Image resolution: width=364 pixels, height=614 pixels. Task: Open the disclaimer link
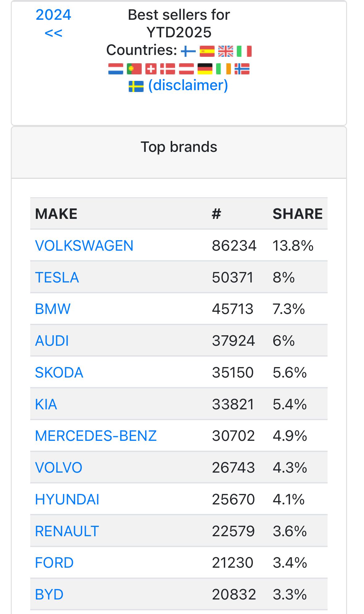point(188,85)
